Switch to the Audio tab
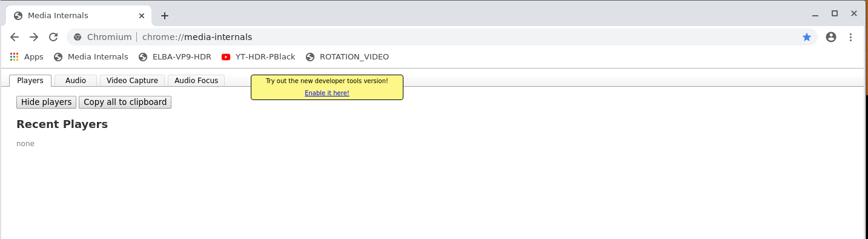The image size is (868, 239). click(76, 81)
